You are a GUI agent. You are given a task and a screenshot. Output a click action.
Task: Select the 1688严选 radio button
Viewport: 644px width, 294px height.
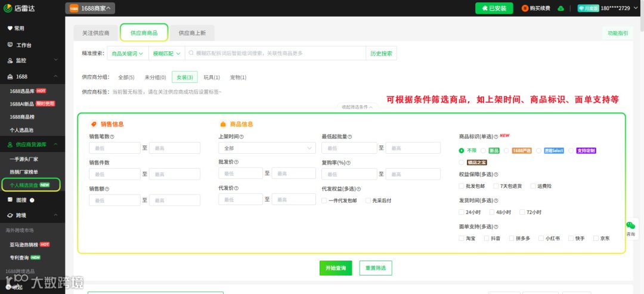(x=506, y=151)
